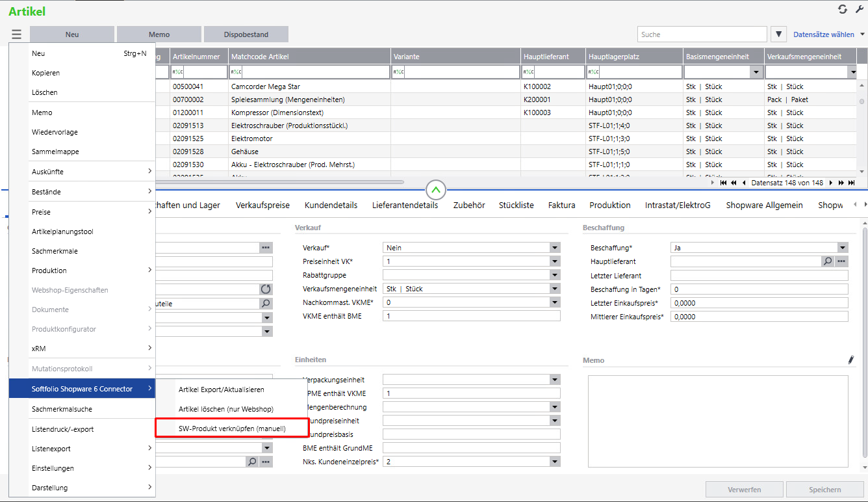The image size is (868, 502).
Task: Open the wrench settings icon
Action: tap(859, 9)
